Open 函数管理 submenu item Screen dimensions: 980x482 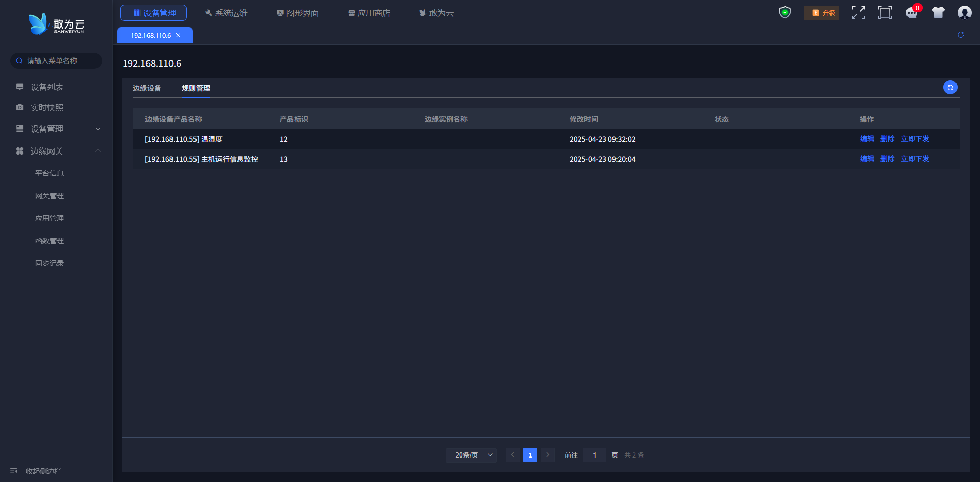pos(50,241)
